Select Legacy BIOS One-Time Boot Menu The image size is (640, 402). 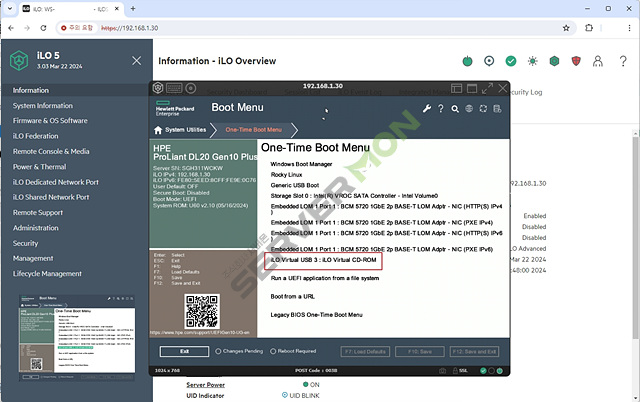[316, 315]
